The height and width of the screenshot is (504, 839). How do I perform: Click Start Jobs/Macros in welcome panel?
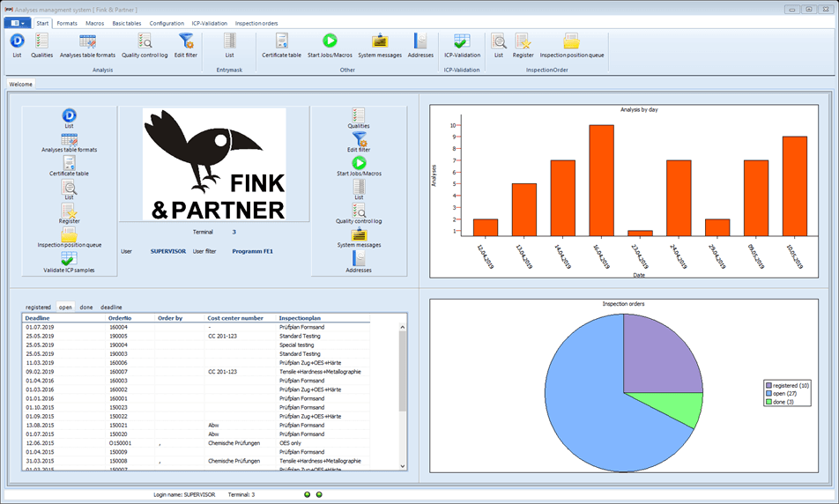(x=359, y=166)
